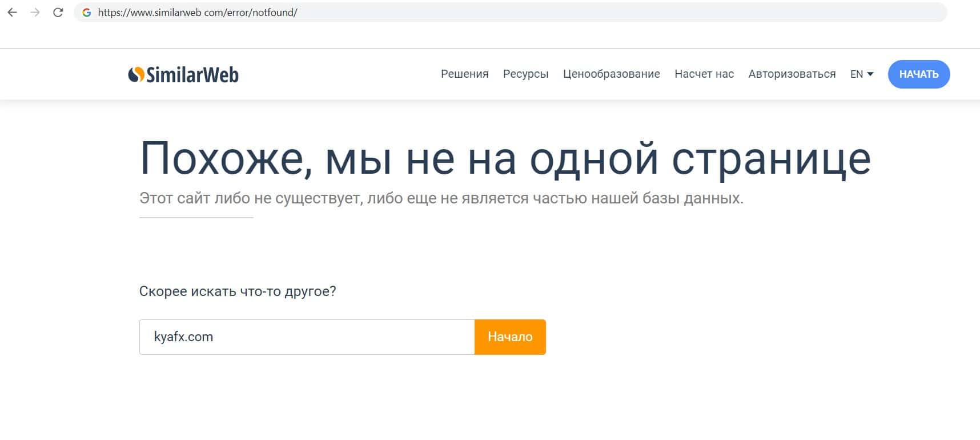This screenshot has width=980, height=440.
Task: Go forward with the browser forward arrow
Action: click(35, 12)
